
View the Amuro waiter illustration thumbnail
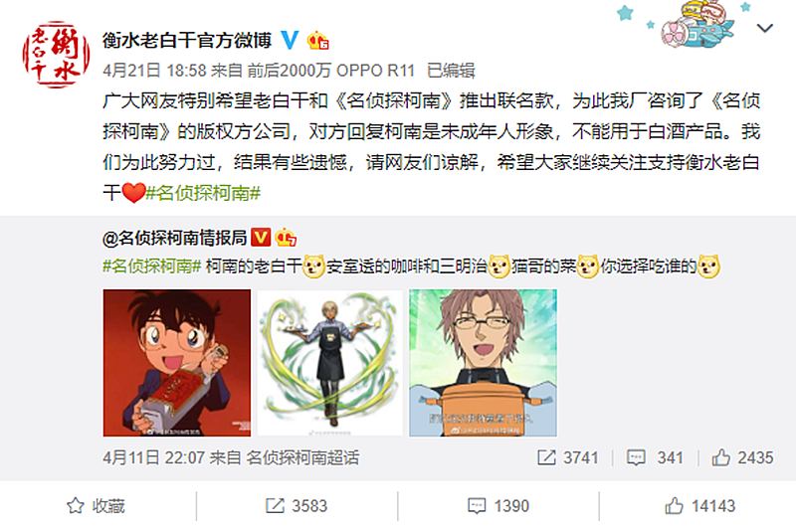(330, 363)
